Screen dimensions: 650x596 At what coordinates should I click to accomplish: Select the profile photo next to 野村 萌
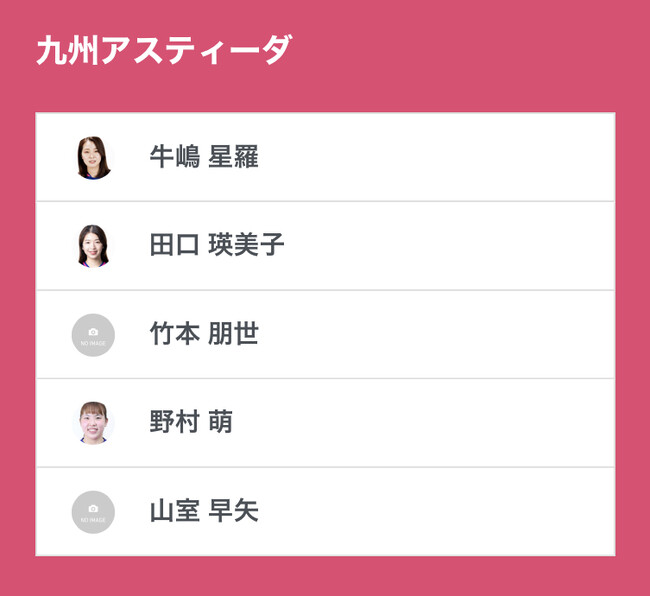(93, 423)
